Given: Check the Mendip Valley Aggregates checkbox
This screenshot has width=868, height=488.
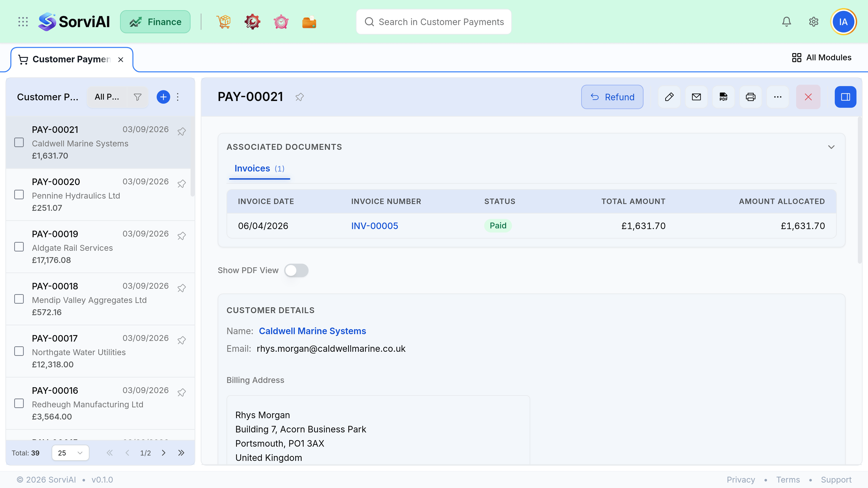Looking at the screenshot, I should 19,299.
